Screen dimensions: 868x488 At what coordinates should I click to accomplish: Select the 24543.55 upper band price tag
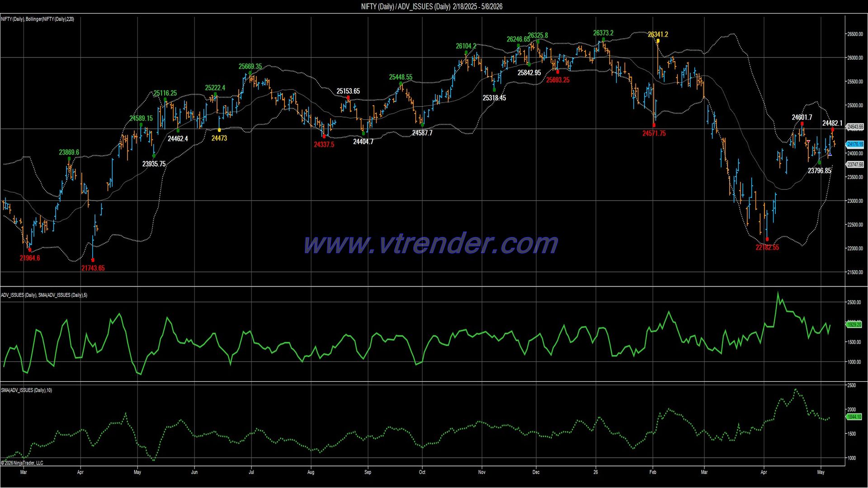point(855,127)
